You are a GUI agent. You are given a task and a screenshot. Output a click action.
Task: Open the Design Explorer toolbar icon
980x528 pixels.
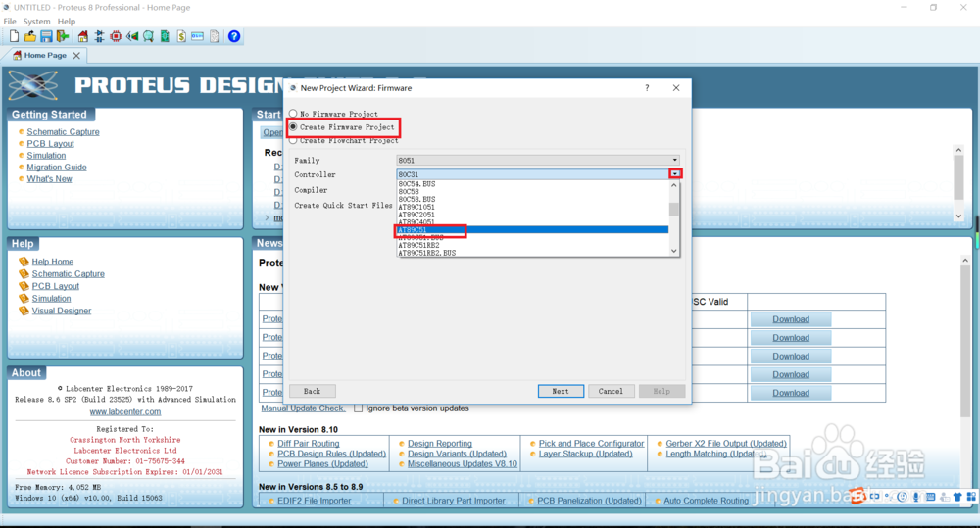click(x=165, y=36)
